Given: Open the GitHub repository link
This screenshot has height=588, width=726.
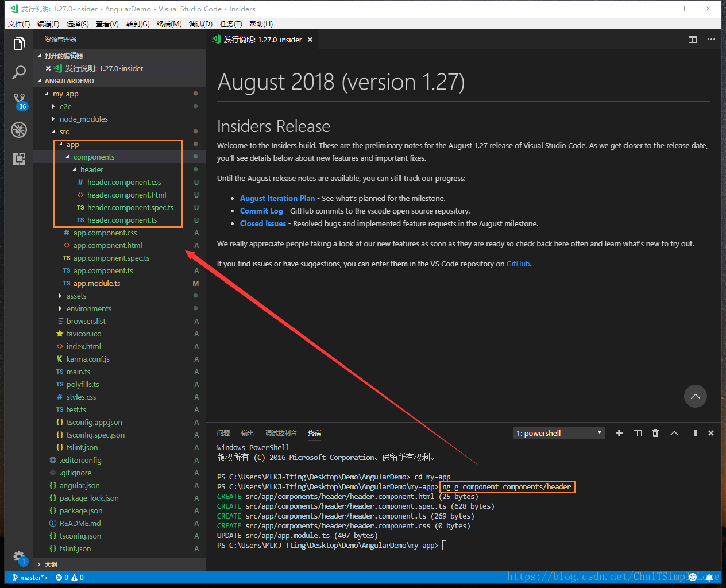Looking at the screenshot, I should (518, 264).
